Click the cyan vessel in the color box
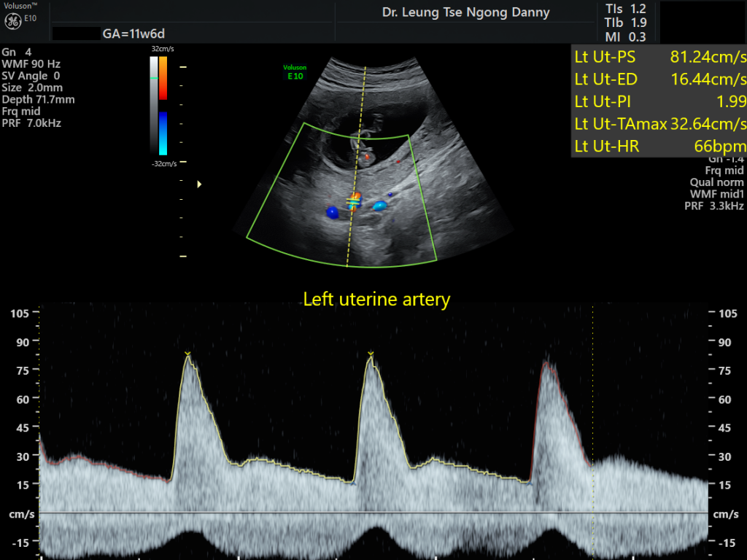The width and height of the screenshot is (747, 560). pos(379,206)
